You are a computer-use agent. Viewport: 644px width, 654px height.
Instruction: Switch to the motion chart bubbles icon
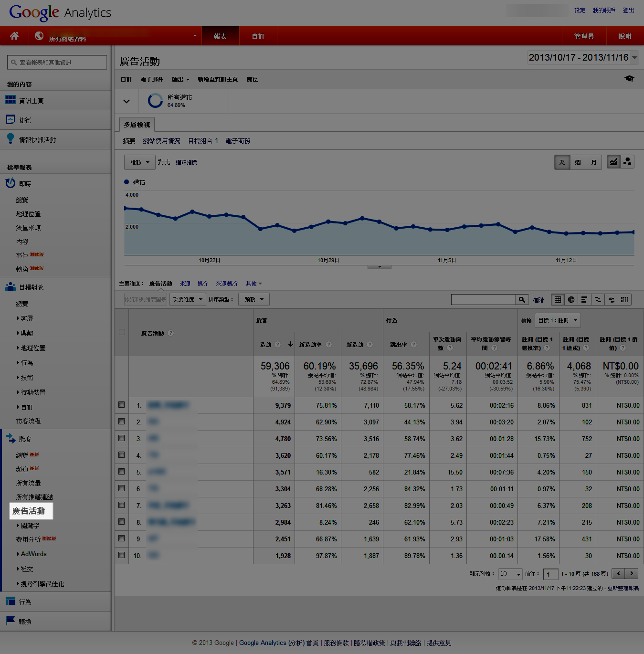tap(627, 162)
